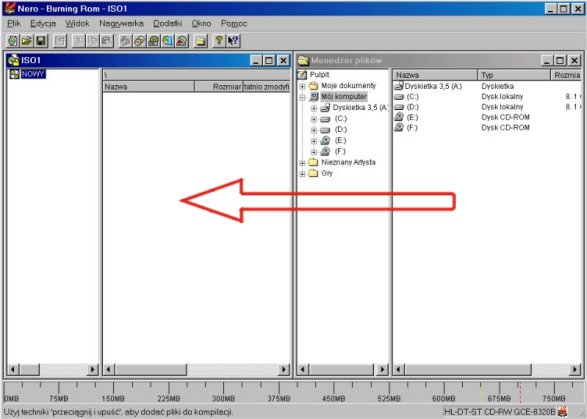Click the context help arrow icon
Viewport: 587px width, 419px height.
(233, 41)
